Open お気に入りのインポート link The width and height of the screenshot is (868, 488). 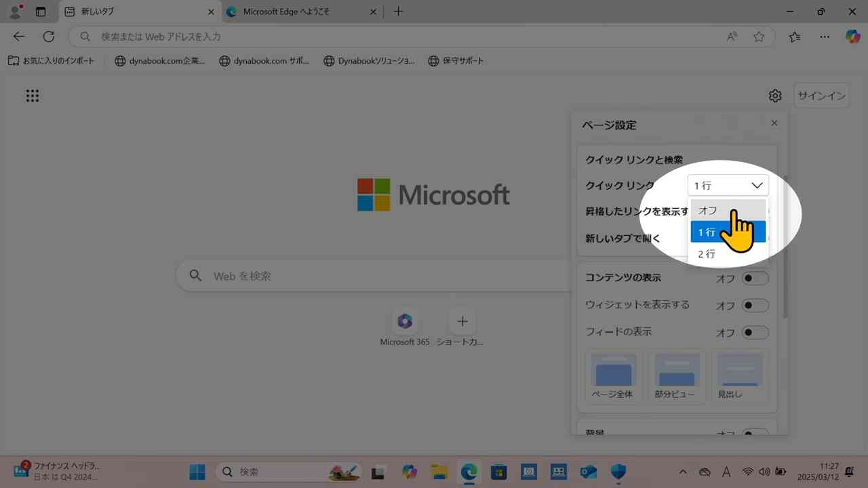[51, 60]
